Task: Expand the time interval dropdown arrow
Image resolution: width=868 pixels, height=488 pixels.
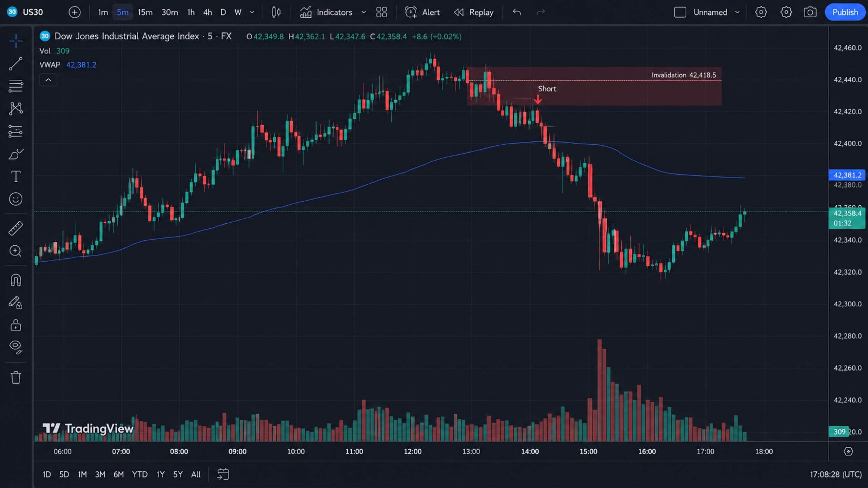Action: 252,12
